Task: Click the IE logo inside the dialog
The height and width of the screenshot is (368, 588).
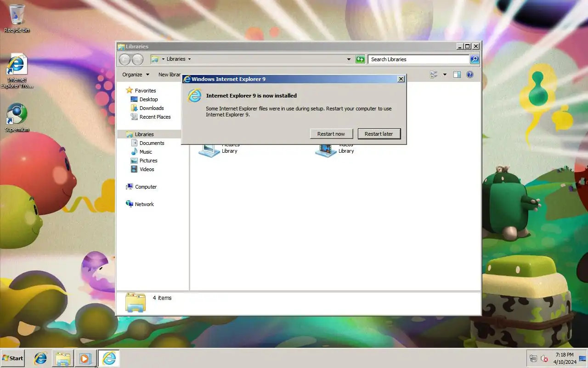Action: [195, 96]
